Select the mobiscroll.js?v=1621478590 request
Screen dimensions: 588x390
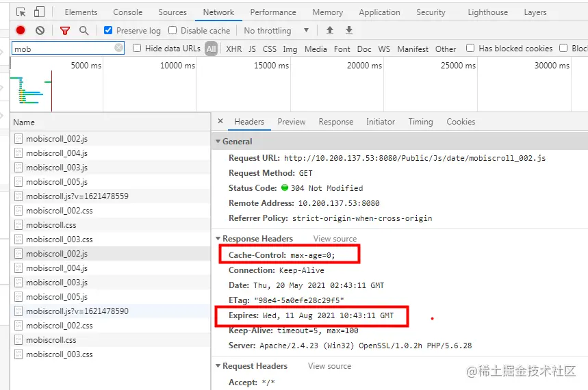[x=110, y=311]
